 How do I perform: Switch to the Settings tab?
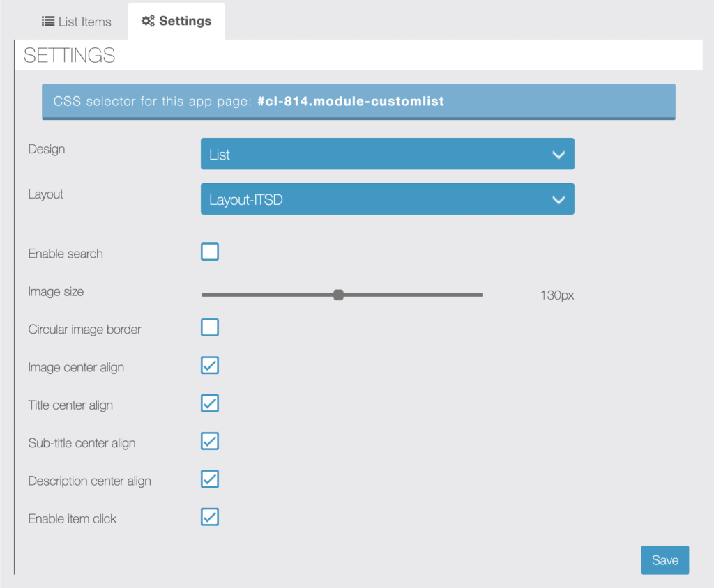click(176, 21)
